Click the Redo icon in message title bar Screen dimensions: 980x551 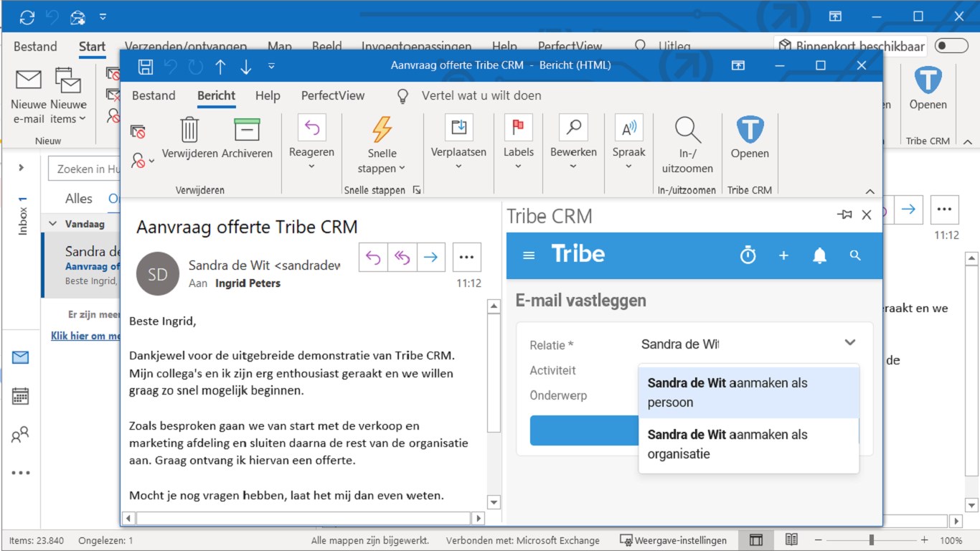point(195,67)
